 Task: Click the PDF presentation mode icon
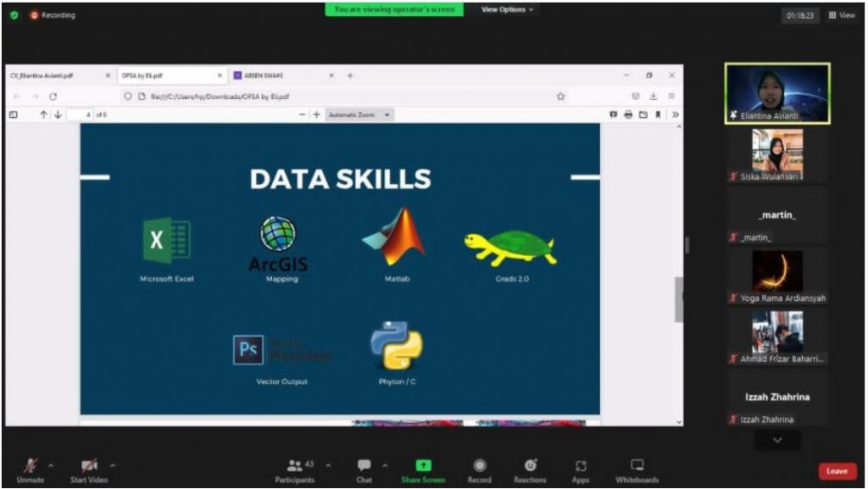tap(614, 114)
